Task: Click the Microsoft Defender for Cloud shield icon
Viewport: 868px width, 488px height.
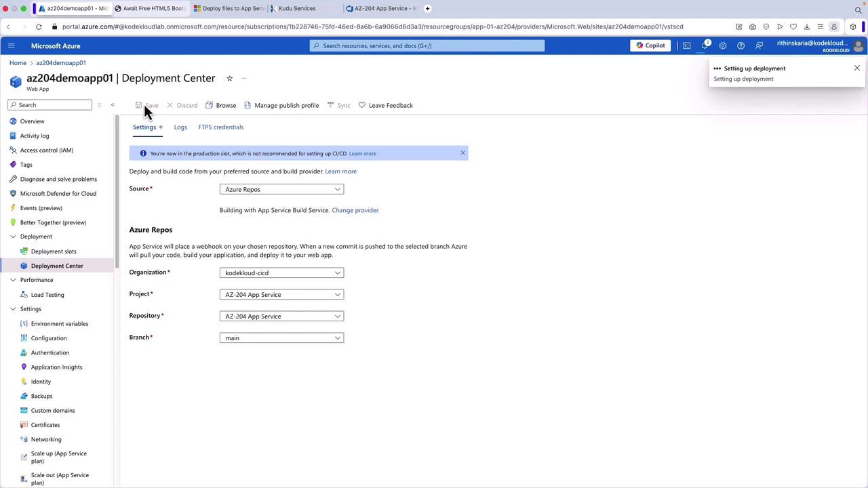Action: (x=13, y=194)
